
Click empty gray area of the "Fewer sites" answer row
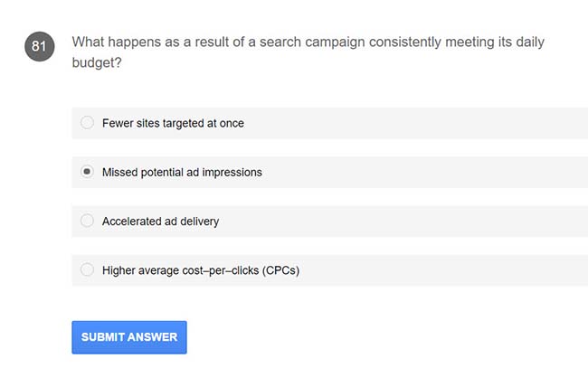[x=416, y=123]
